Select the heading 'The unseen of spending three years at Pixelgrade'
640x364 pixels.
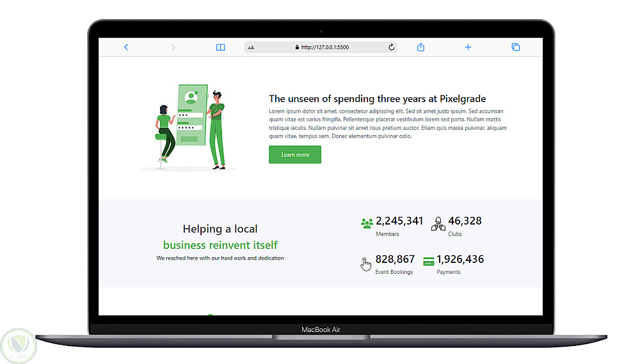coord(377,99)
